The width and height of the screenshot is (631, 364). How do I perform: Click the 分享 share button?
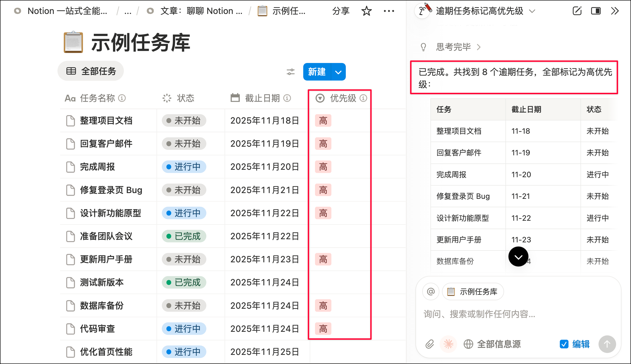click(341, 11)
